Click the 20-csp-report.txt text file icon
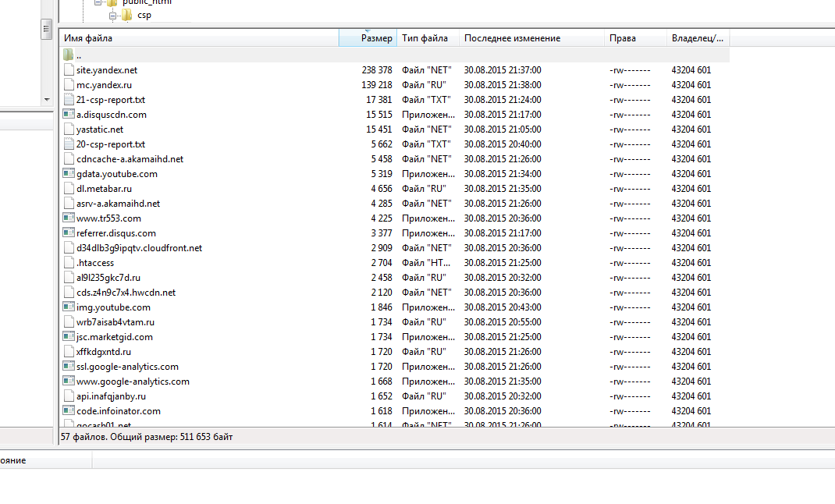The width and height of the screenshot is (835, 504). [x=68, y=144]
